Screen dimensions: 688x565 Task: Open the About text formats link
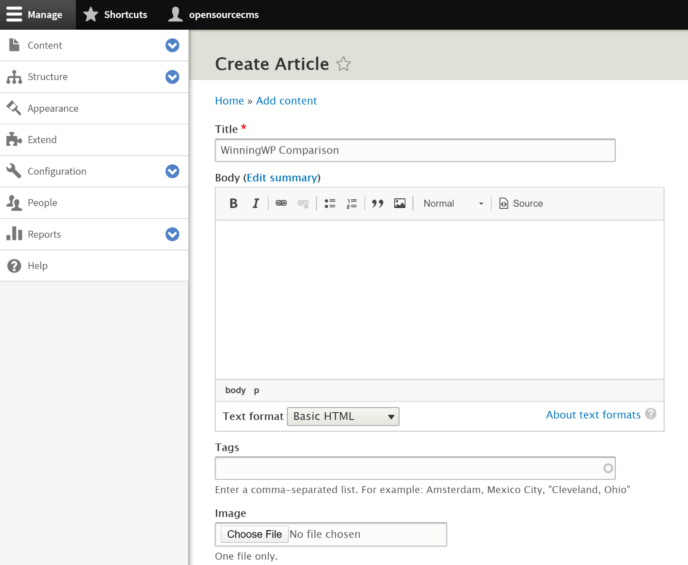593,415
